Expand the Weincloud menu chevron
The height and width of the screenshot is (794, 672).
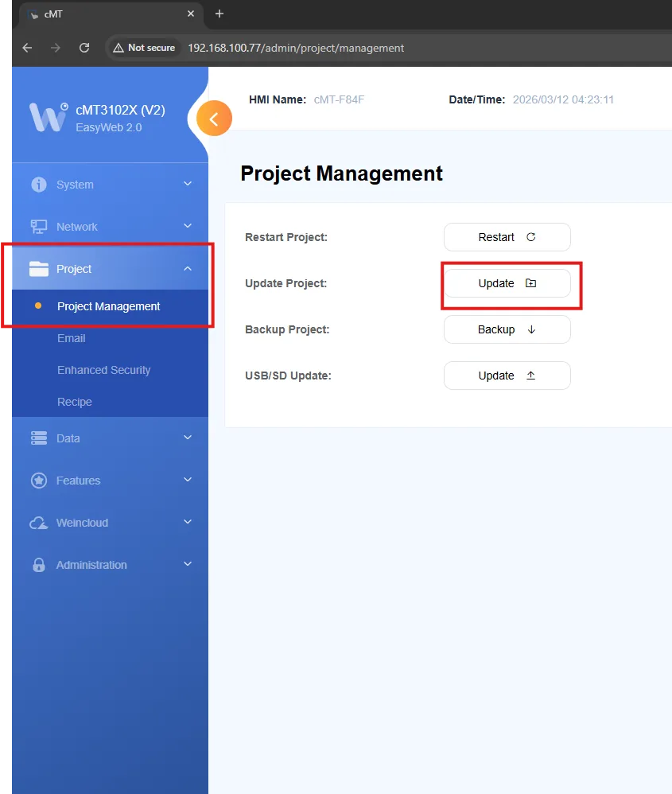coord(188,522)
